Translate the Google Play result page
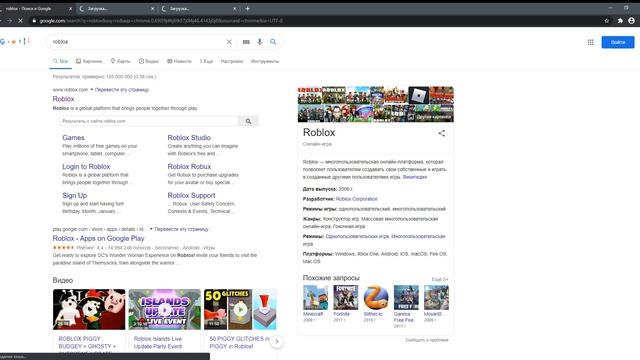Viewport: 640px width, 360px height. click(181, 229)
